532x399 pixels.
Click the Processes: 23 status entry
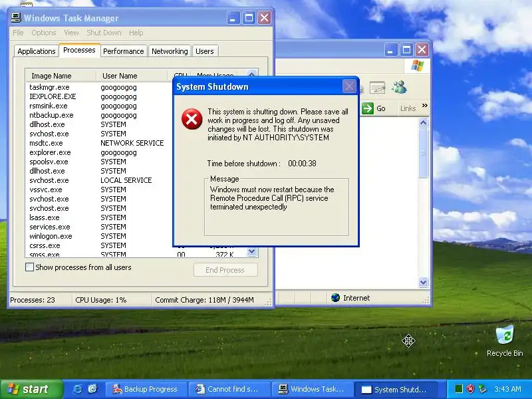click(x=33, y=300)
